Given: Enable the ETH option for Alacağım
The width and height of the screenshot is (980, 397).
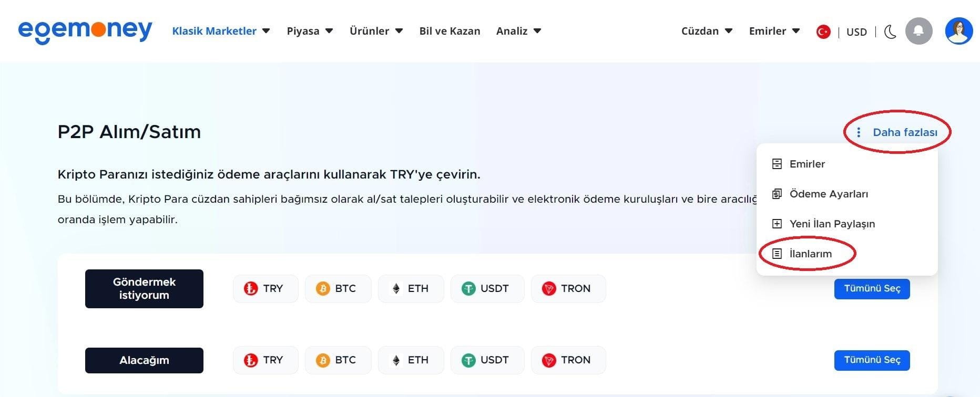Looking at the screenshot, I should point(411,360).
